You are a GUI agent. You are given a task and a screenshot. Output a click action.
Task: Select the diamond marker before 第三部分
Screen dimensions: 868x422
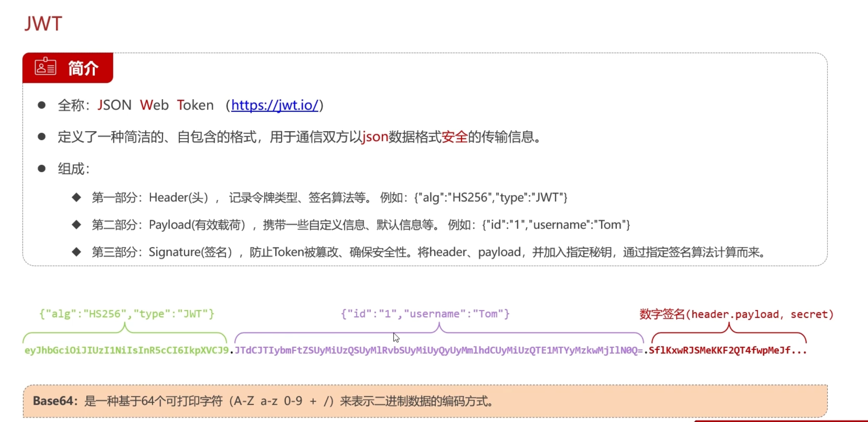pyautogui.click(x=76, y=252)
